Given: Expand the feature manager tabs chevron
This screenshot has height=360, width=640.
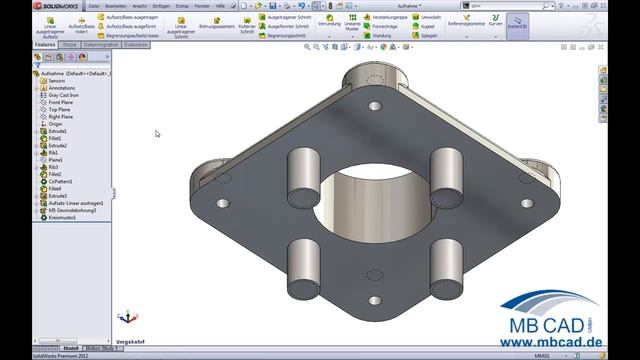Looking at the screenshot, I should (107, 57).
